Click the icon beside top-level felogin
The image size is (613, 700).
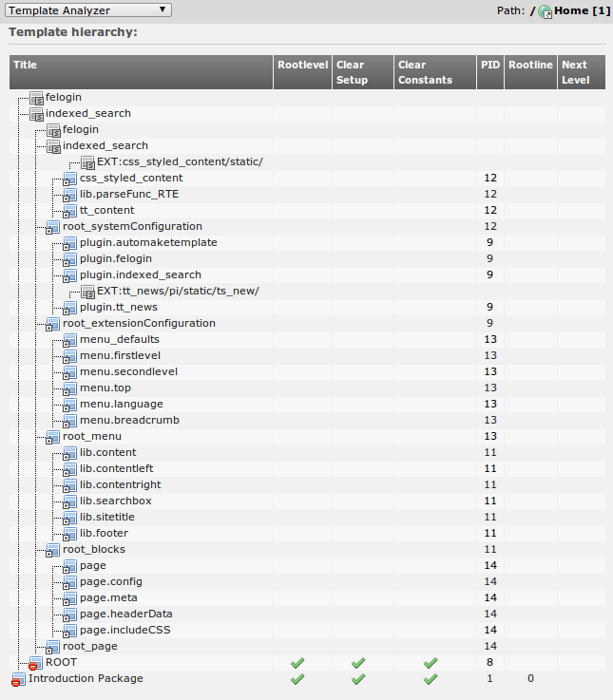point(36,98)
